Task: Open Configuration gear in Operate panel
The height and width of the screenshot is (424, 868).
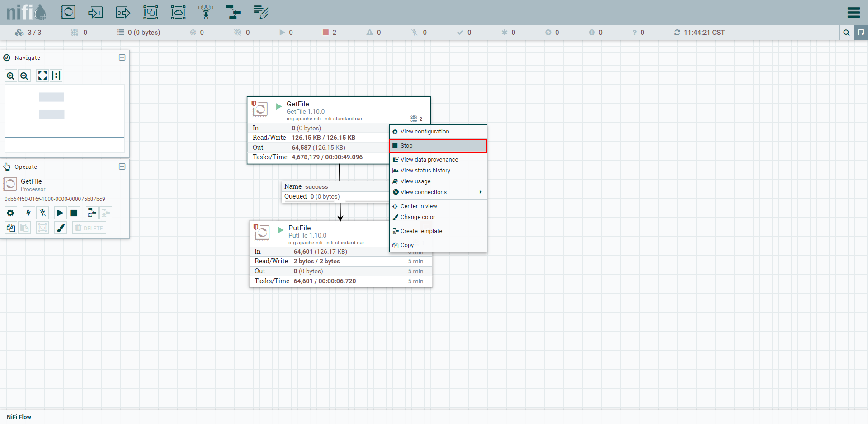Action: [x=11, y=213]
